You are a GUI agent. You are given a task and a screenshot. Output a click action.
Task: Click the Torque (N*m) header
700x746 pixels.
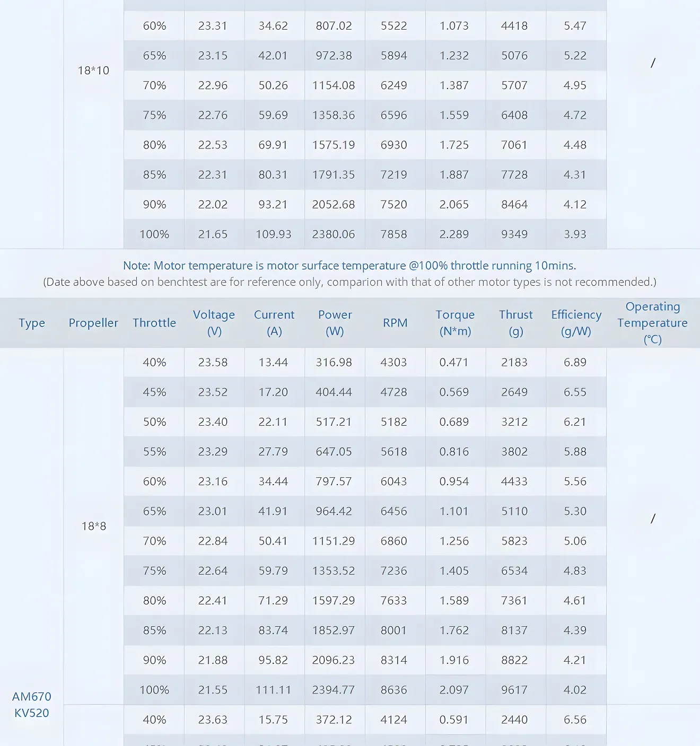click(x=455, y=323)
